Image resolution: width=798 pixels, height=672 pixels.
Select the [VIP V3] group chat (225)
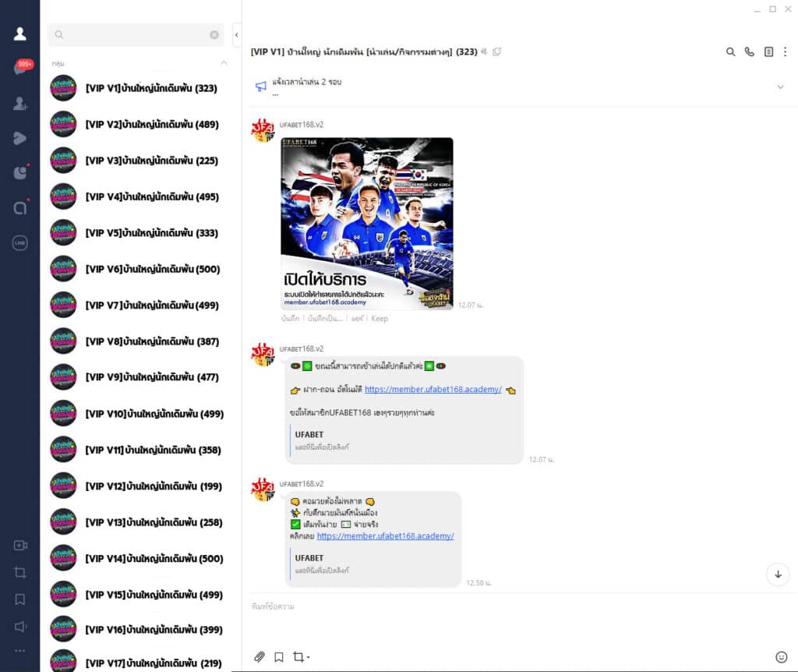point(139,161)
